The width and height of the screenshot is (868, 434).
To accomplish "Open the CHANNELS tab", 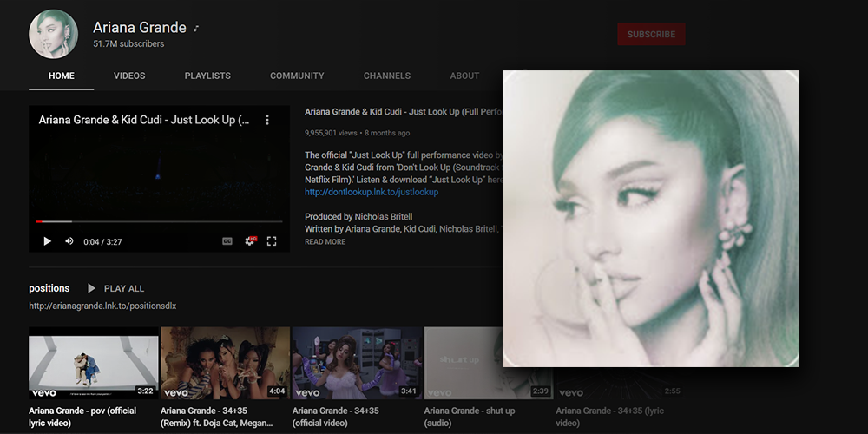I will [387, 76].
